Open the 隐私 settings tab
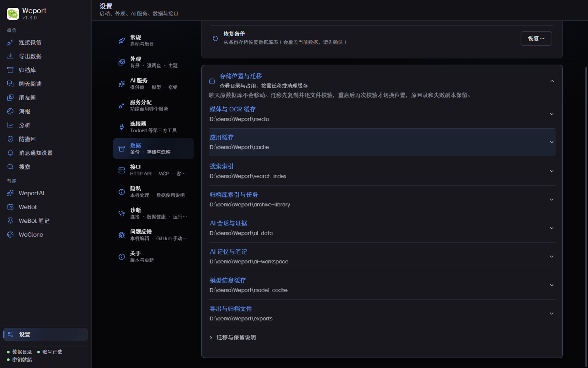The width and height of the screenshot is (588, 368). point(153,192)
